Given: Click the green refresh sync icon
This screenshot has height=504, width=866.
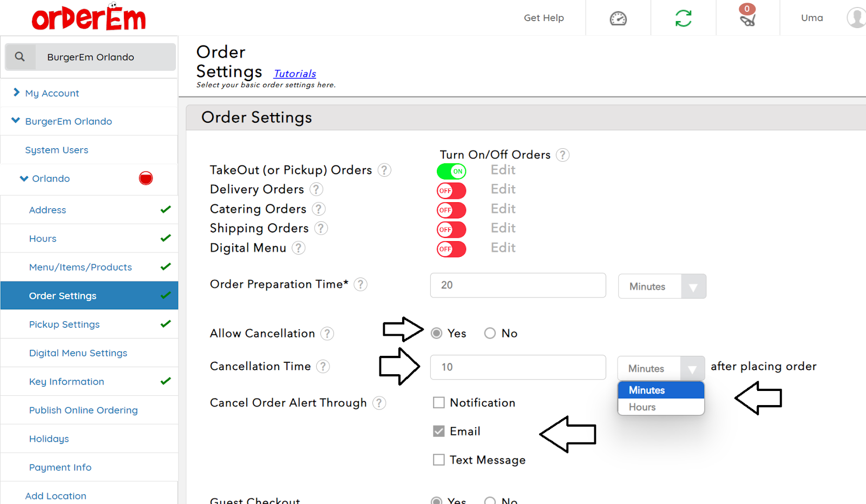Looking at the screenshot, I should [x=683, y=18].
